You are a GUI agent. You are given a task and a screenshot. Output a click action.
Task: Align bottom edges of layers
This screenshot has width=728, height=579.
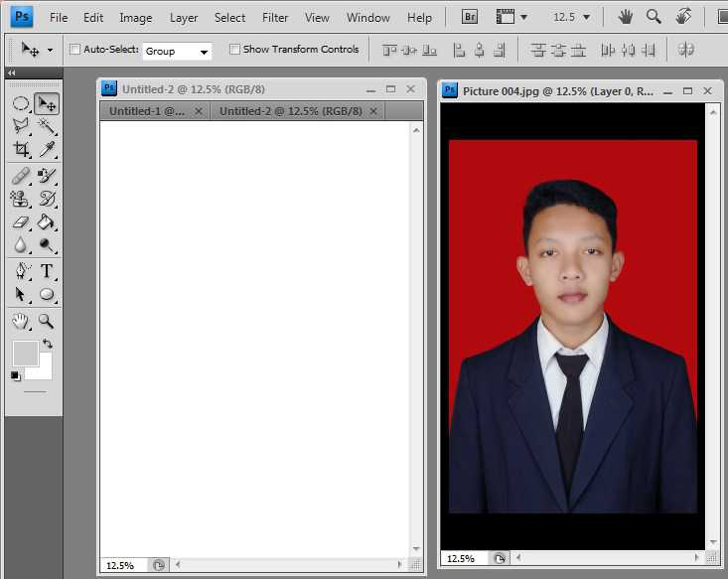[429, 50]
